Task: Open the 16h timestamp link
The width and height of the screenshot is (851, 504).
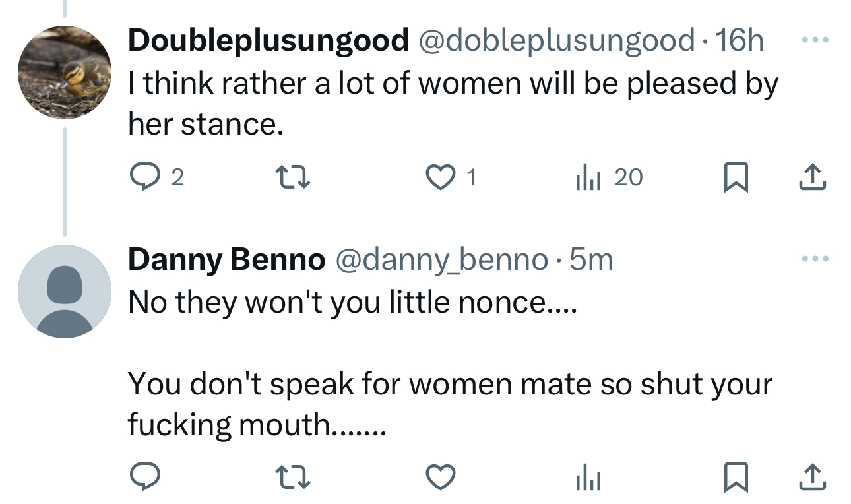Action: click(x=740, y=40)
